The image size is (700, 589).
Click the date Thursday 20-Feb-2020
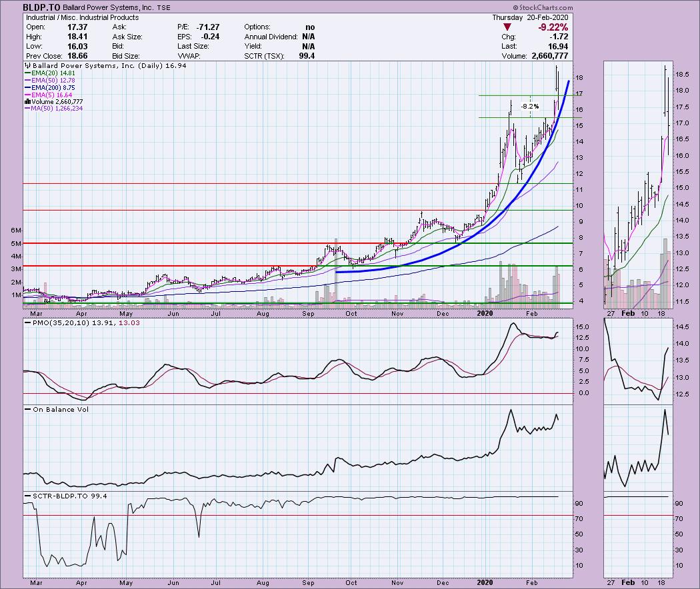click(530, 17)
